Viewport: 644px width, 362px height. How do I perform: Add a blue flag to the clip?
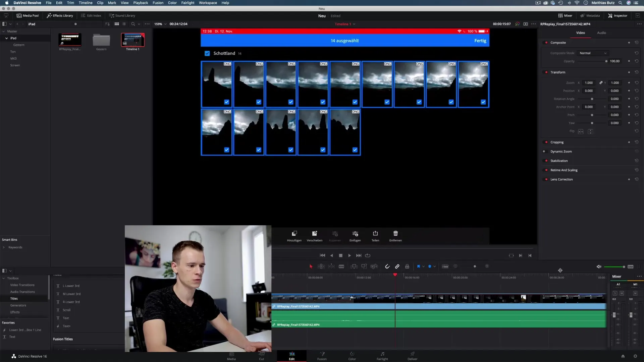(418, 266)
